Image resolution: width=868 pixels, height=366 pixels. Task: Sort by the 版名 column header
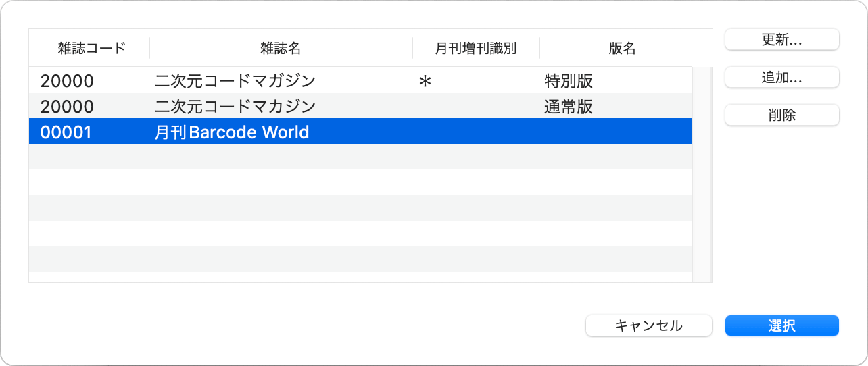(x=621, y=48)
